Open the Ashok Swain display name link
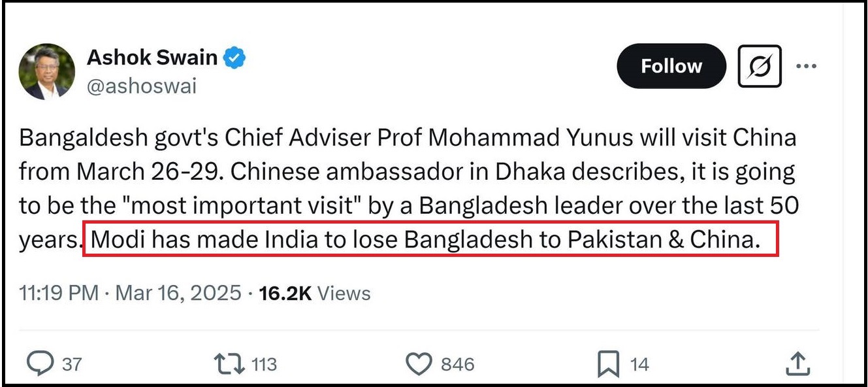 [152, 58]
